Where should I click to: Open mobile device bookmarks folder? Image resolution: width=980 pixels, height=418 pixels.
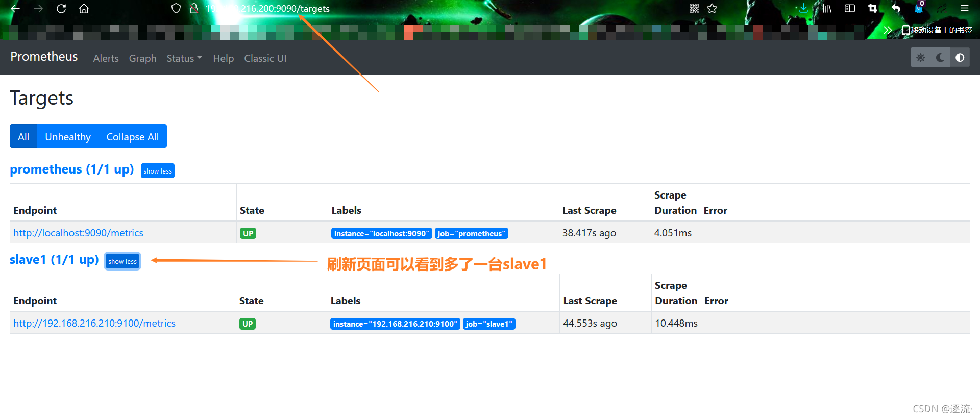937,30
